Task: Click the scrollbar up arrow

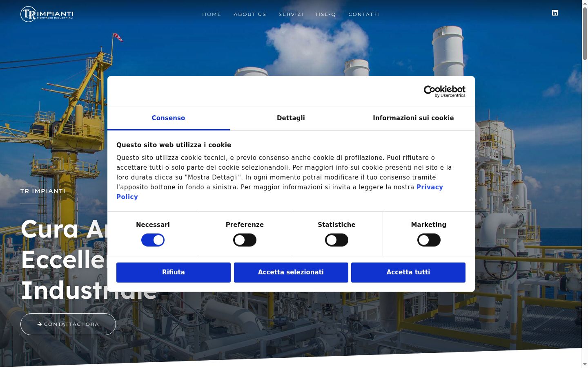Action: tap(585, 3)
